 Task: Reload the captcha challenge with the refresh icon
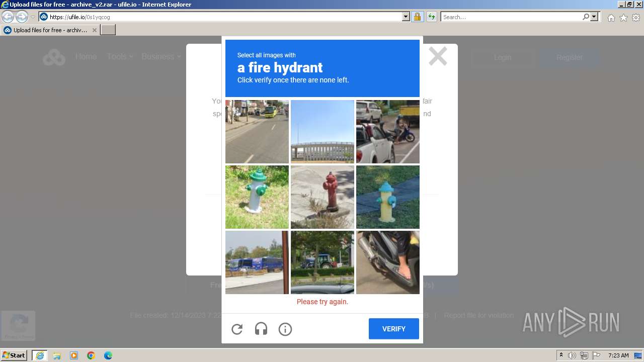coord(237,329)
